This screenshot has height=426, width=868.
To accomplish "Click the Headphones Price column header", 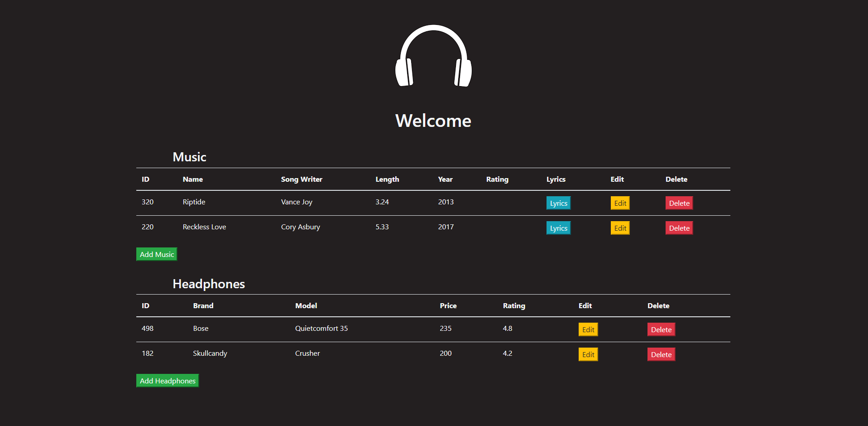I will click(x=448, y=306).
